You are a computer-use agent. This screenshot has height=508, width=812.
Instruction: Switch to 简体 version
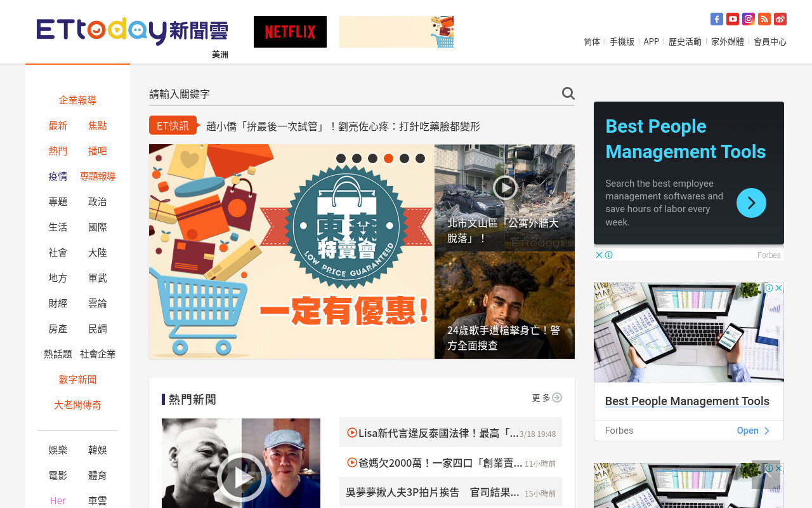(592, 42)
